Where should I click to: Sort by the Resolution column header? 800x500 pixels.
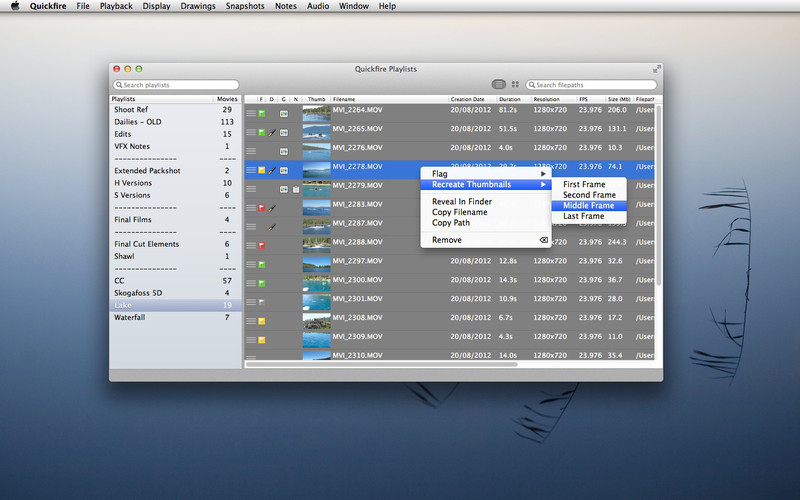point(553,99)
